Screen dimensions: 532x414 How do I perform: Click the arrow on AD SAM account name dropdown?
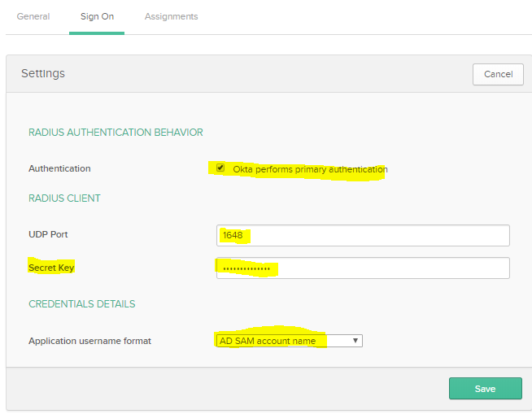(x=355, y=341)
